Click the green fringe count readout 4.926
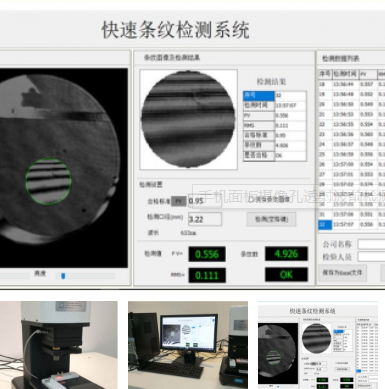The height and width of the screenshot is (389, 385). [286, 254]
